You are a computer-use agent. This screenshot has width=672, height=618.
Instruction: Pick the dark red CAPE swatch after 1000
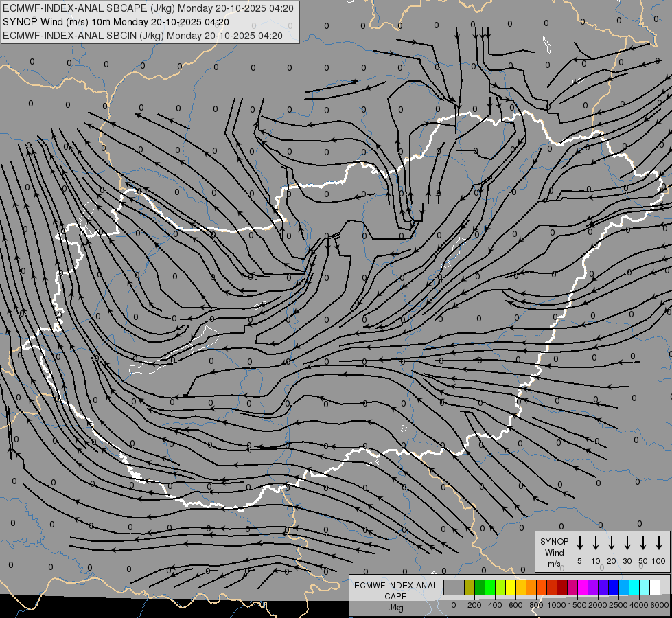[562, 587]
